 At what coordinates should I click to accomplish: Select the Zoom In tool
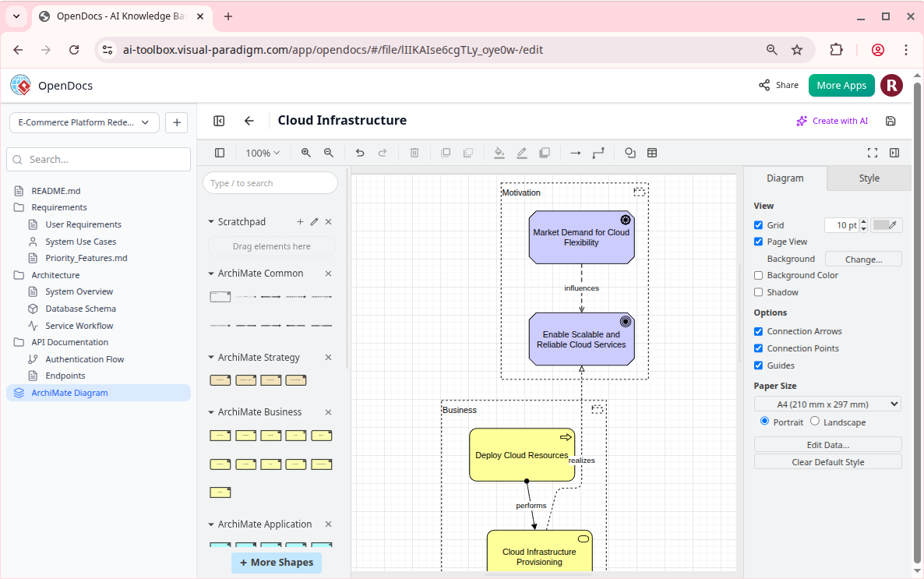click(305, 152)
